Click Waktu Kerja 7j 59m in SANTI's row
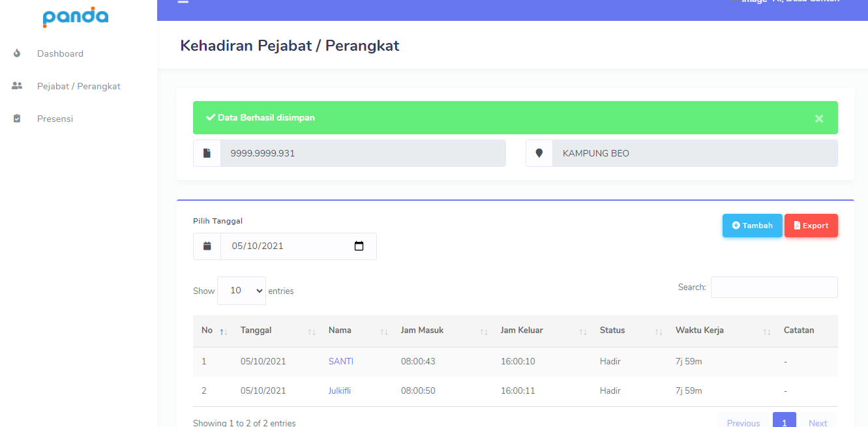The image size is (868, 427). tap(689, 361)
